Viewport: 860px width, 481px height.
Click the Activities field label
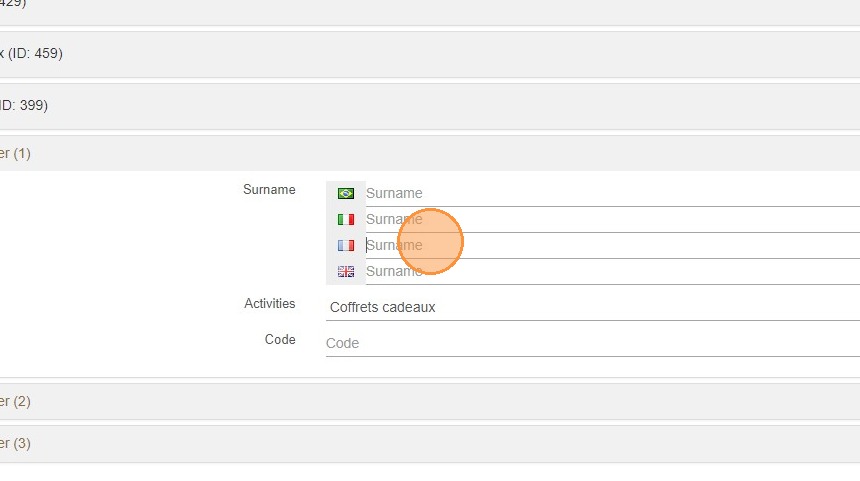click(x=270, y=304)
